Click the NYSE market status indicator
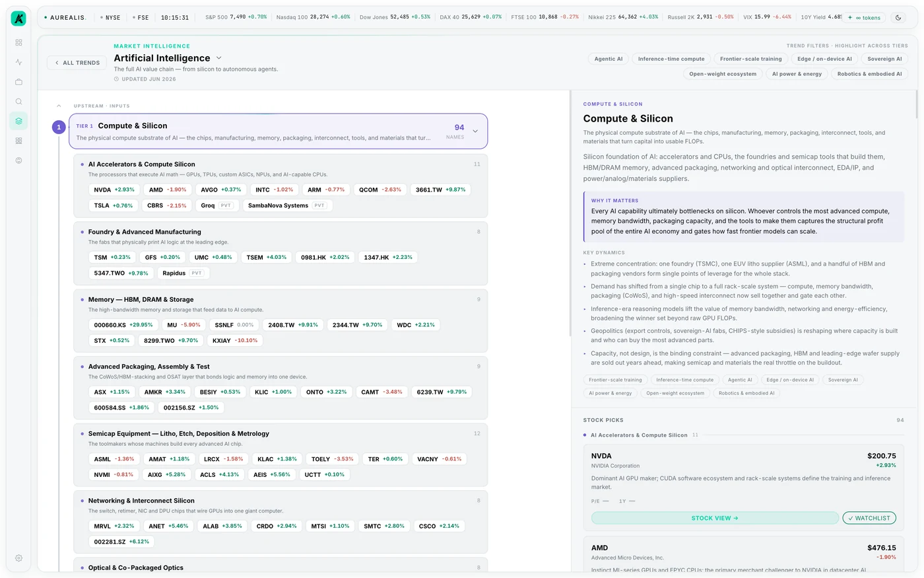 coord(110,18)
